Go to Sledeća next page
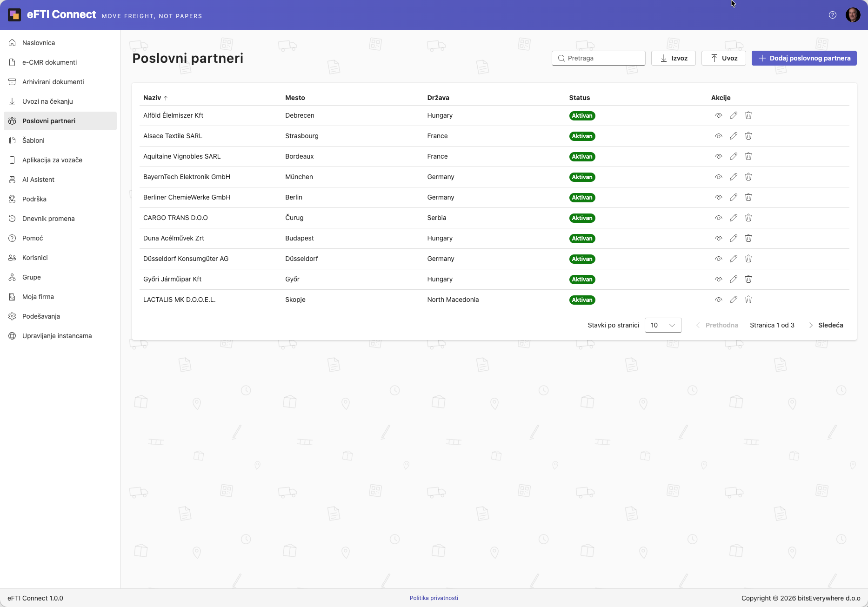The width and height of the screenshot is (868, 607). pyautogui.click(x=826, y=325)
